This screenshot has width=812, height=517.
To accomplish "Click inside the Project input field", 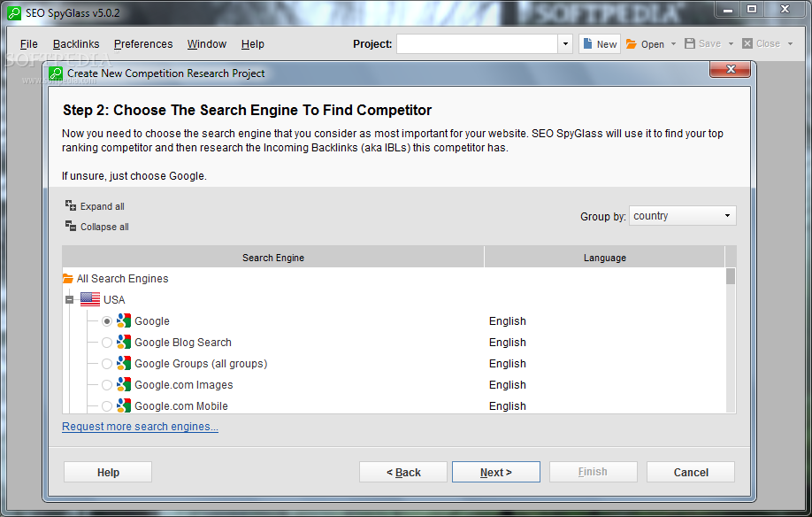I will pos(477,44).
